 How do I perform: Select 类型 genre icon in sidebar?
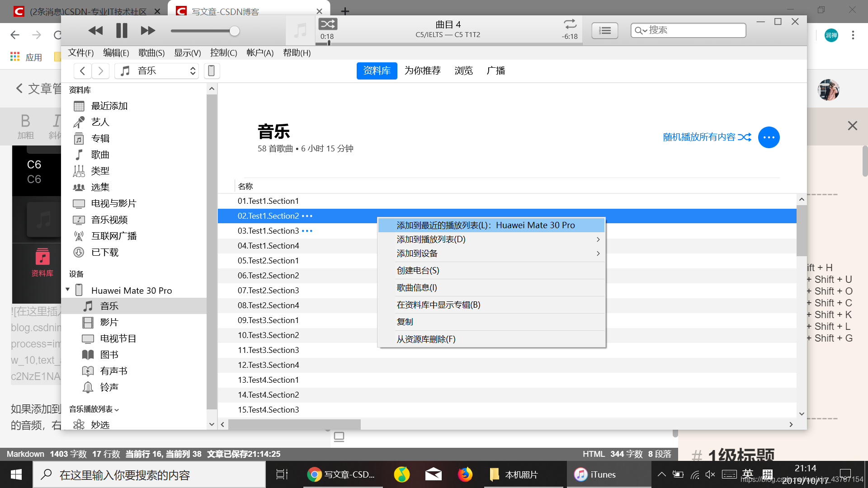[x=79, y=171]
